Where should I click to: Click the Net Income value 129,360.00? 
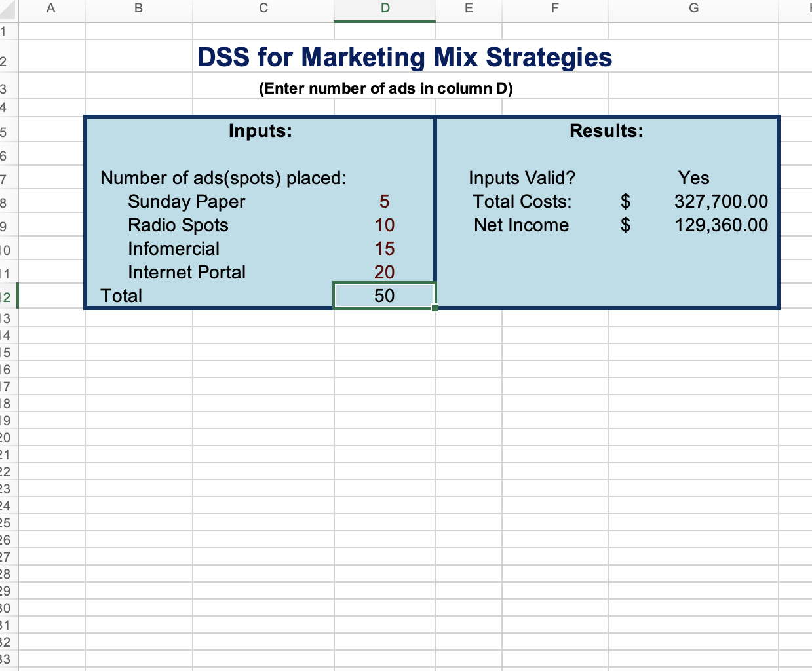721,225
